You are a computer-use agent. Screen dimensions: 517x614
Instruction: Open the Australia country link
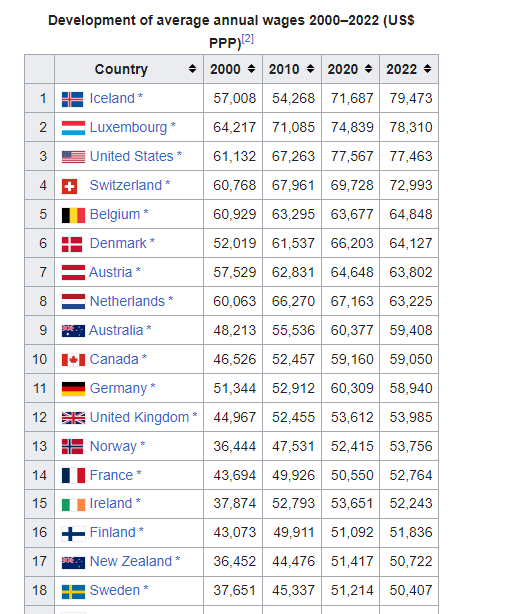click(116, 330)
